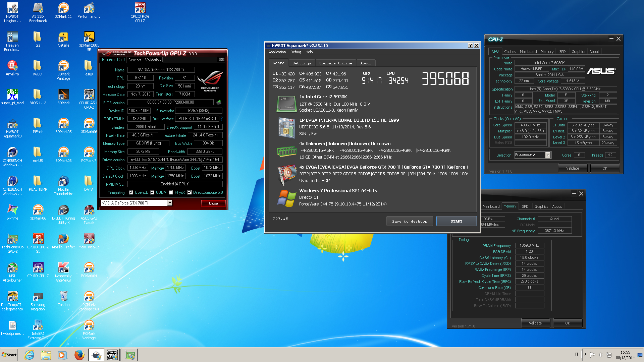Open Firefox from the taskbar
The image size is (644, 362).
(x=79, y=355)
